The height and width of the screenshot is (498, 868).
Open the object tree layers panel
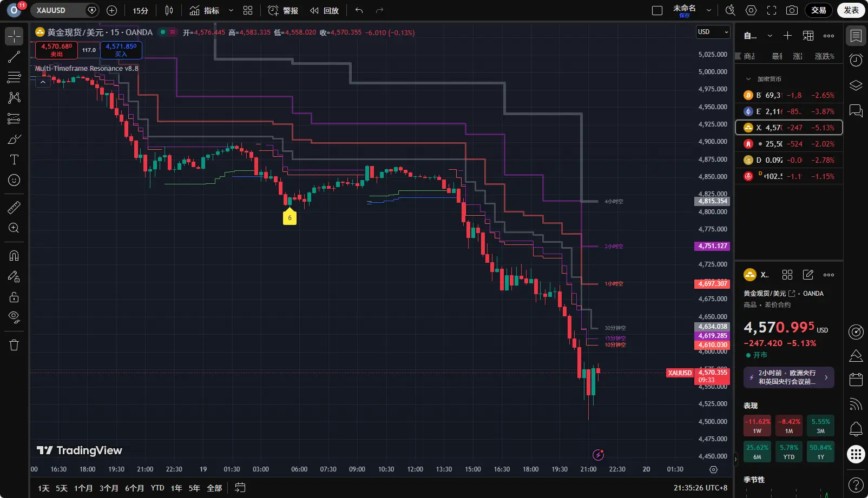tap(856, 85)
